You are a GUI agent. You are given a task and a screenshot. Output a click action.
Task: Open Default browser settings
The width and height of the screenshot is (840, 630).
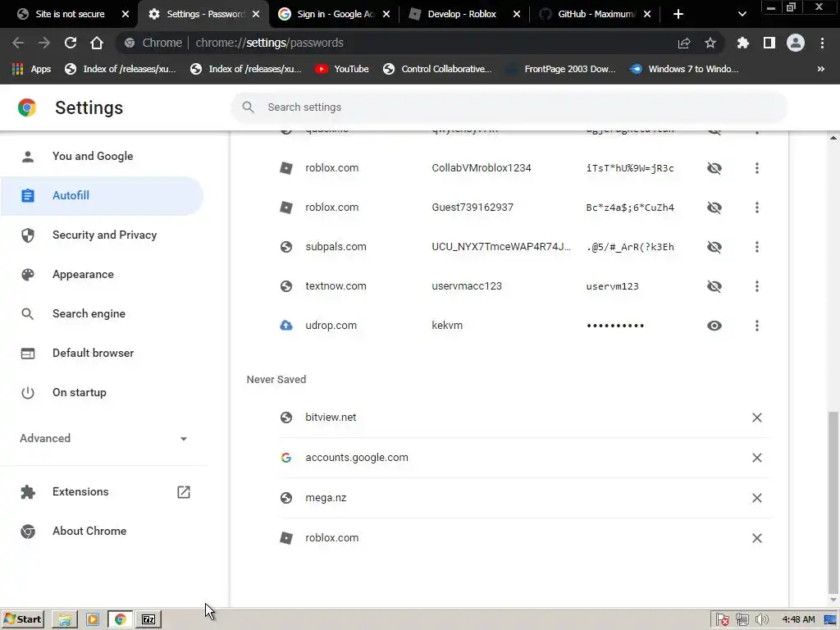pyautogui.click(x=102, y=353)
